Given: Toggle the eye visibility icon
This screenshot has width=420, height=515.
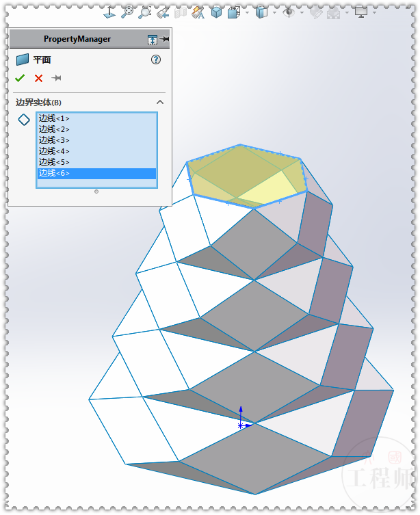Looking at the screenshot, I should [x=289, y=12].
